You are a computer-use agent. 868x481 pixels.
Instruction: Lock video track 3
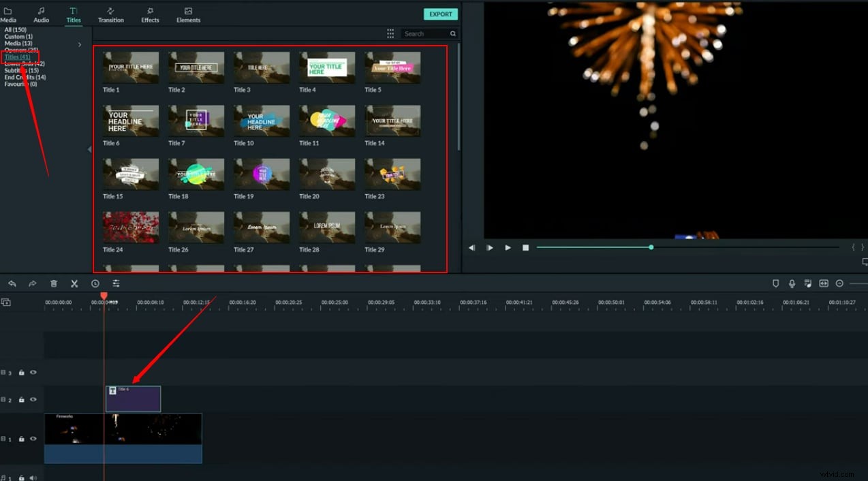[21, 372]
